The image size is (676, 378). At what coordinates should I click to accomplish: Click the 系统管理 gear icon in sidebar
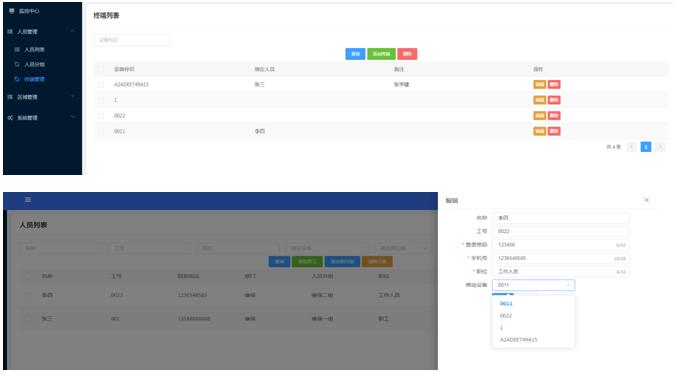pyautogui.click(x=10, y=118)
